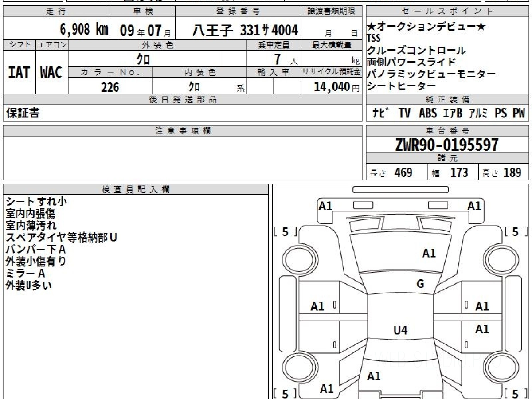Click the inspector note ミラーA

25,273
